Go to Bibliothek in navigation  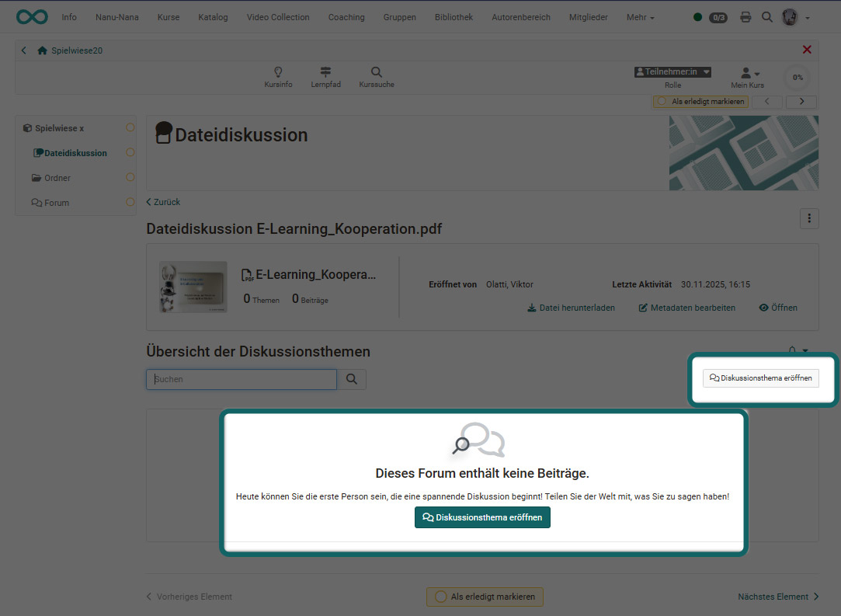coord(454,17)
